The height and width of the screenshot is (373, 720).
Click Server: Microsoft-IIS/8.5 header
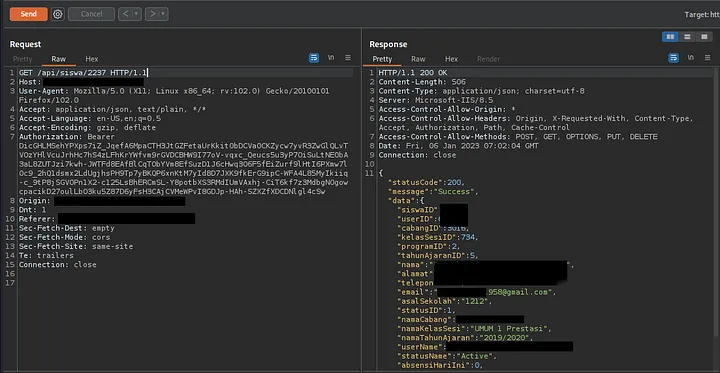click(435, 100)
